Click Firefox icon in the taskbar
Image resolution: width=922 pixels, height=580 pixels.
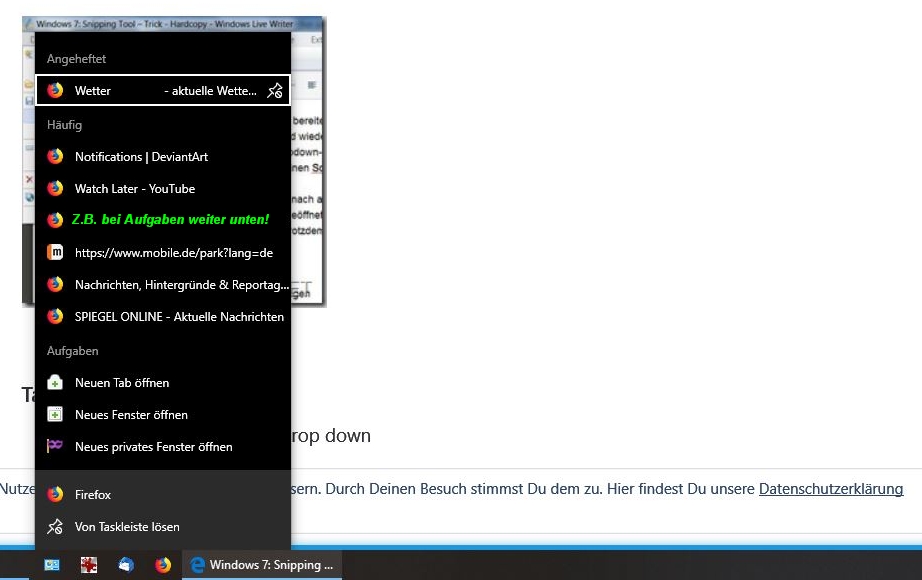[163, 565]
